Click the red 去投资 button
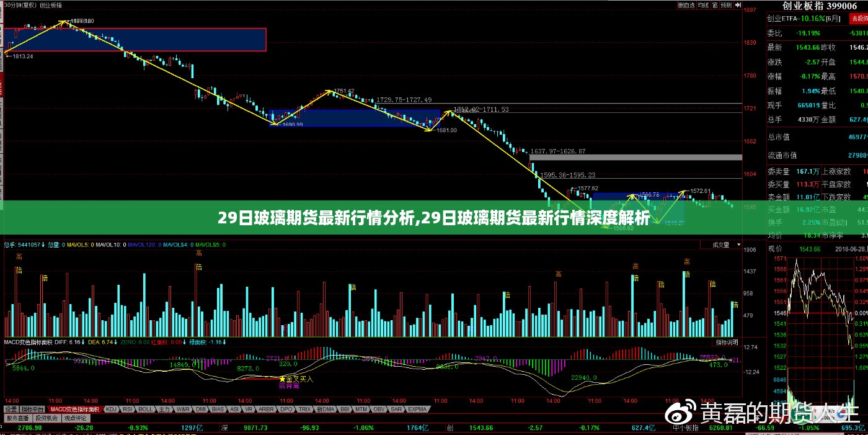 [x=859, y=19]
